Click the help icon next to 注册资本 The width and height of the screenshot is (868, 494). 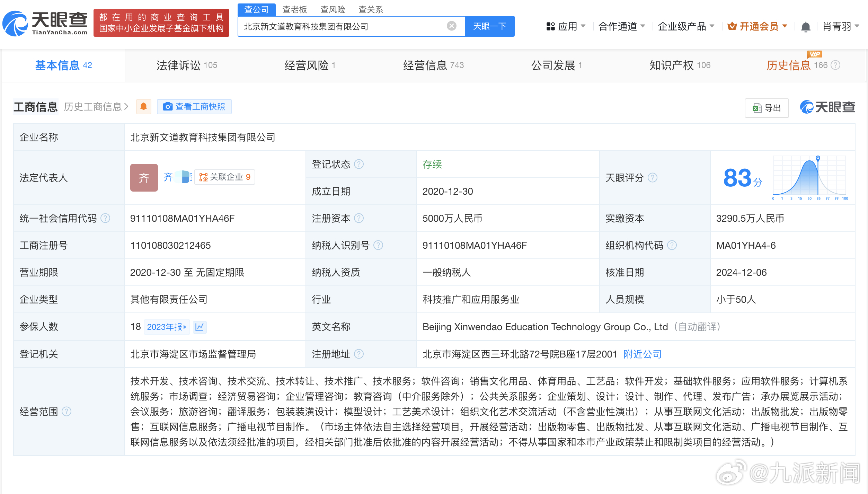[359, 218]
